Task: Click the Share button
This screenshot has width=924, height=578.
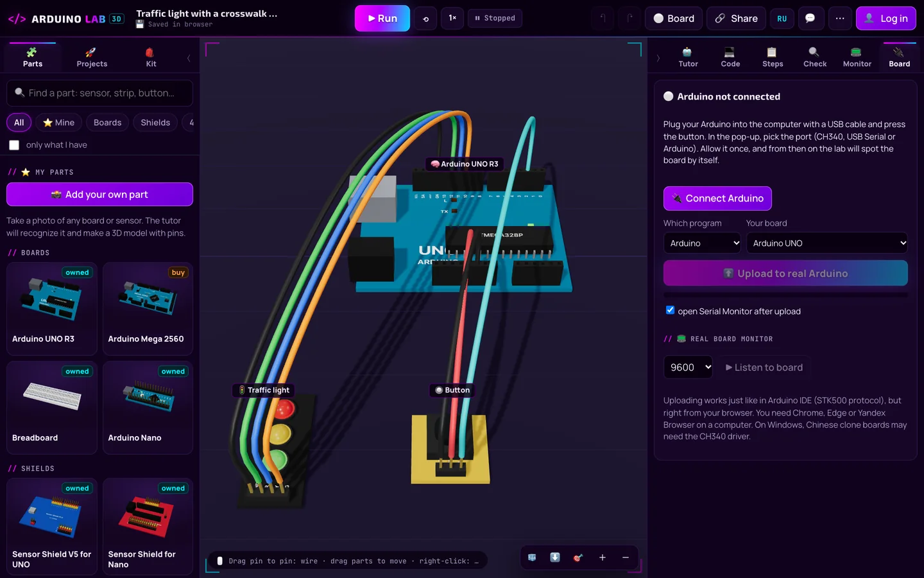Action: [x=736, y=19]
